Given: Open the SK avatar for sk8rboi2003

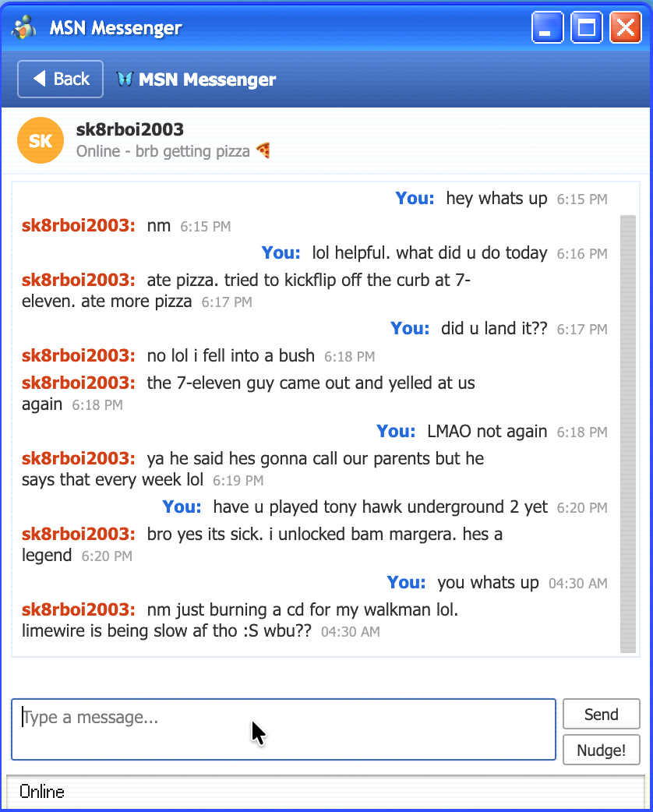Looking at the screenshot, I should point(40,140).
